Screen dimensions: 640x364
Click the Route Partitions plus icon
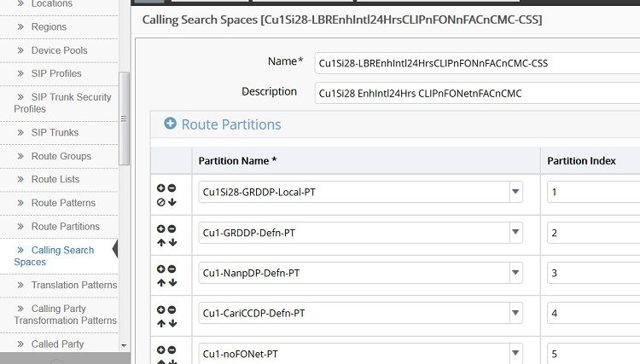pyautogui.click(x=170, y=123)
